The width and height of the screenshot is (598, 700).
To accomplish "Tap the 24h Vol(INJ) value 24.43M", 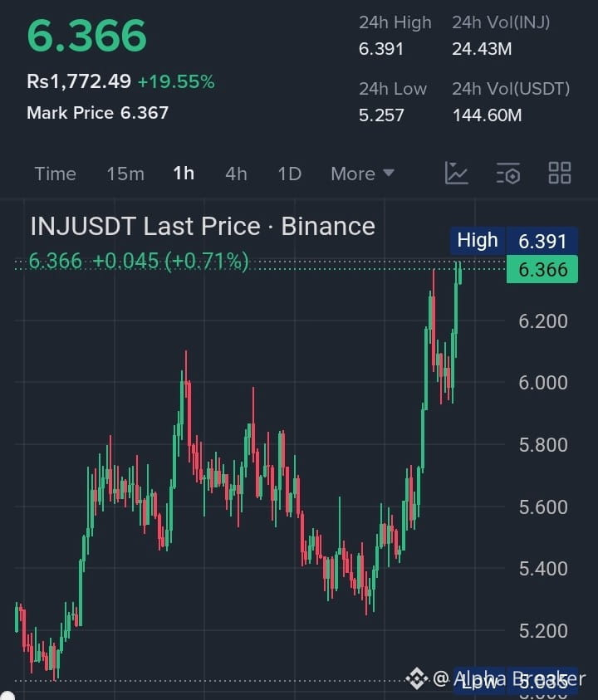I will pyautogui.click(x=482, y=49).
